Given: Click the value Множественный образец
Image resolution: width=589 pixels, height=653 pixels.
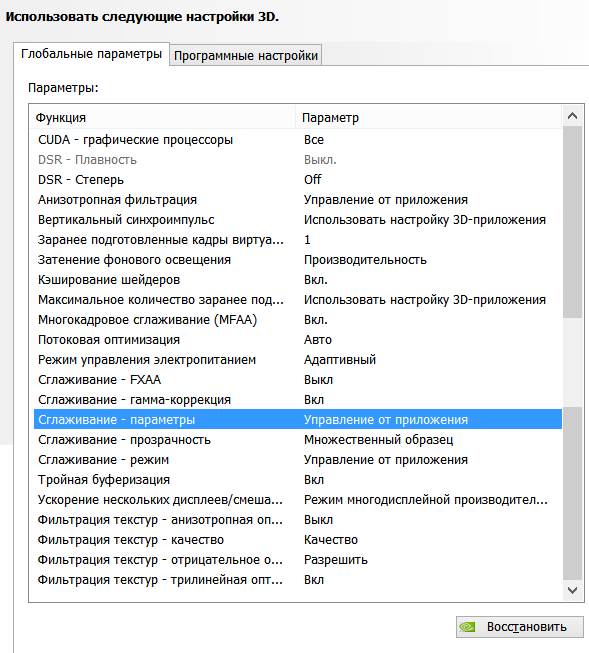Looking at the screenshot, I should (x=378, y=439).
